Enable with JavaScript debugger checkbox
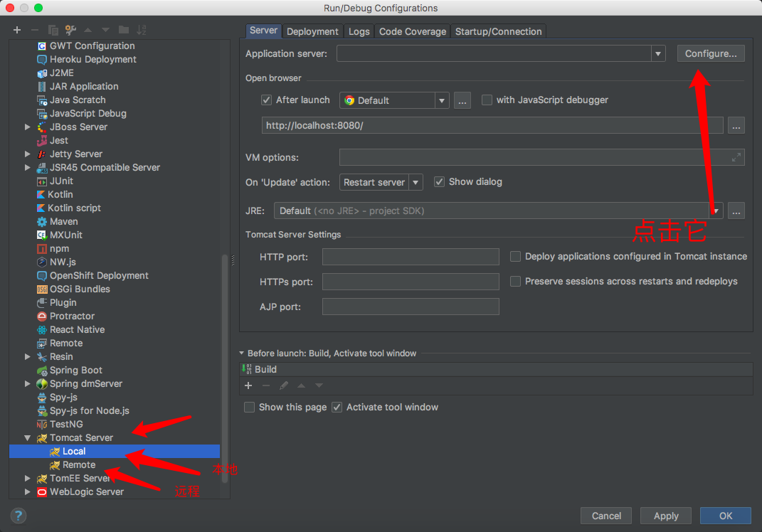This screenshot has height=532, width=762. point(487,100)
